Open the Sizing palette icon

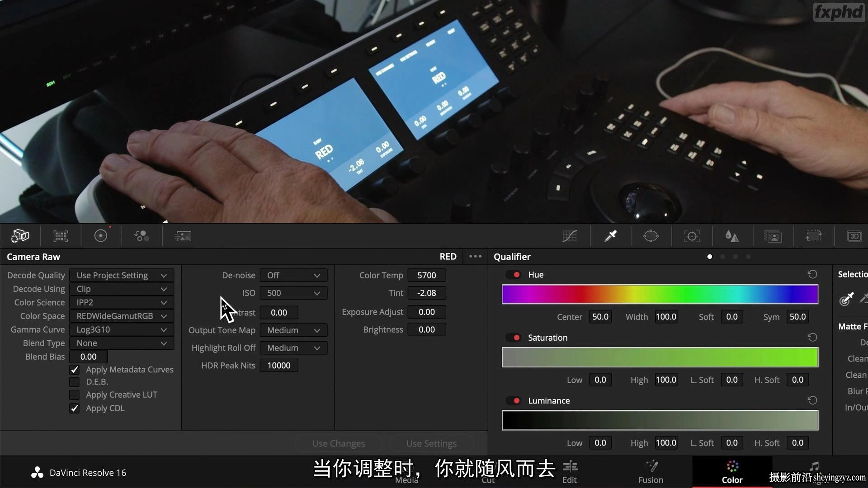813,236
